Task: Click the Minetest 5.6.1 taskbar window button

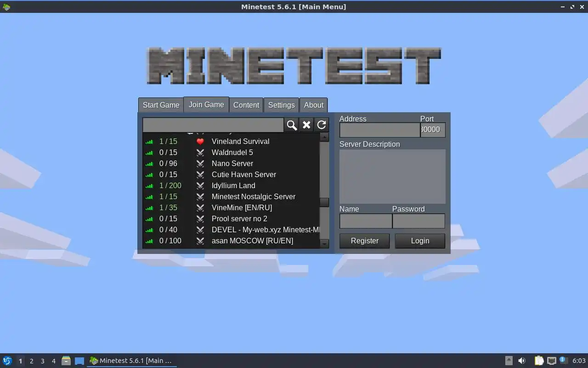Action: click(x=132, y=361)
